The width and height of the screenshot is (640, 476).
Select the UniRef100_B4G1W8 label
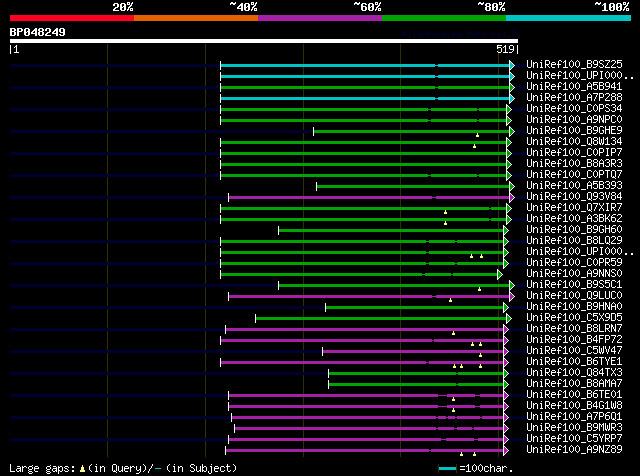[574, 406]
